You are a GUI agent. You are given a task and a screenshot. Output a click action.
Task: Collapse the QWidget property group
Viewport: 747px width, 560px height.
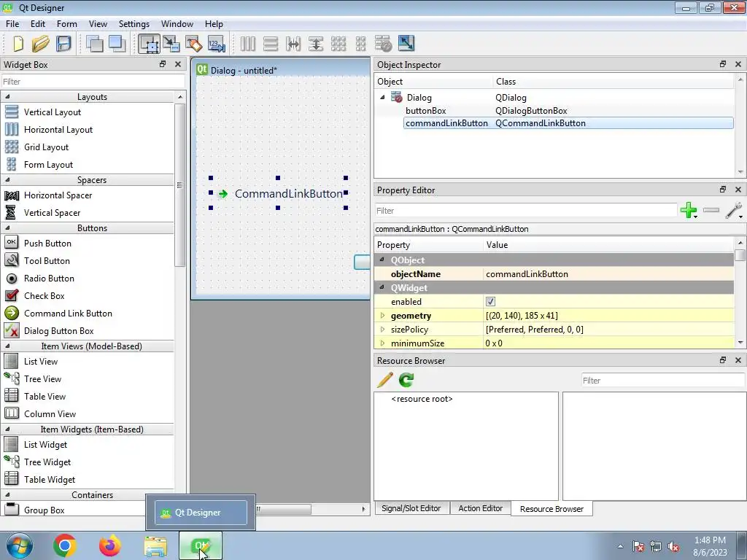click(x=382, y=287)
